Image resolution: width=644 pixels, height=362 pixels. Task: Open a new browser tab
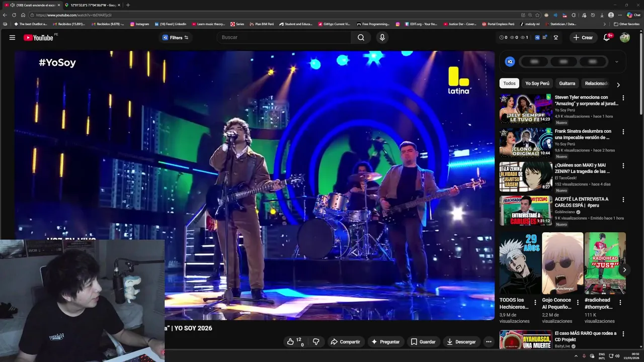128,5
